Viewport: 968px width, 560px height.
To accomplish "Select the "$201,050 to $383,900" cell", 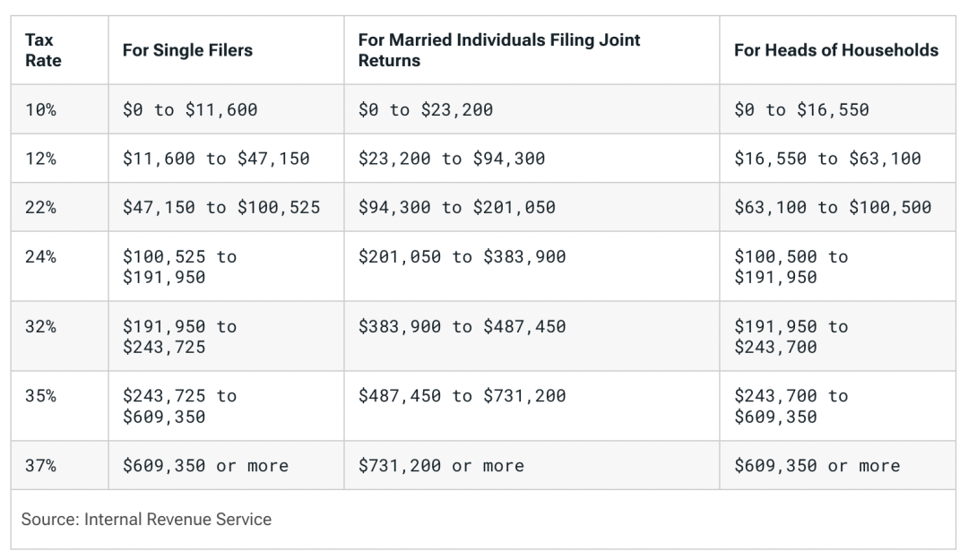I will 462,257.
